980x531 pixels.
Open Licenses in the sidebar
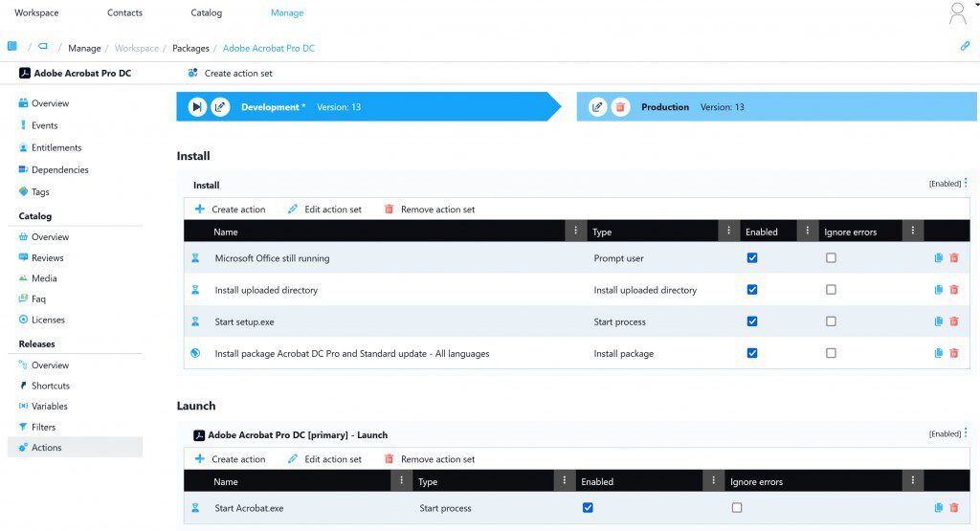(x=48, y=320)
